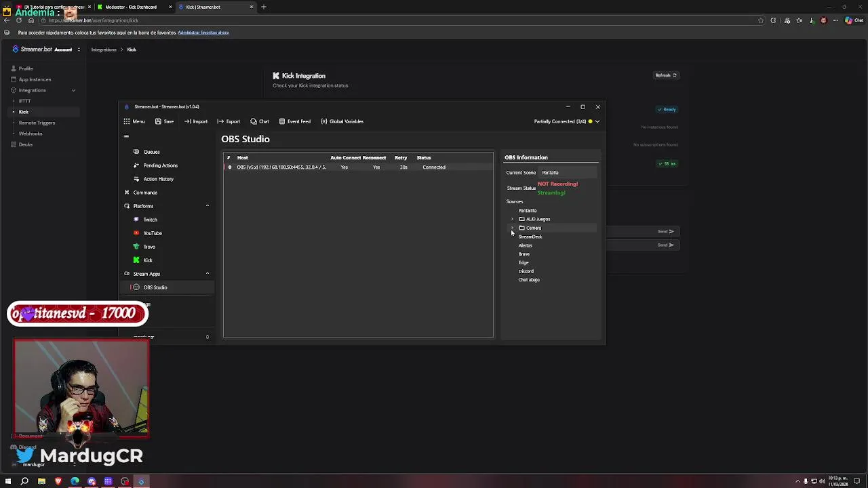Viewport: 868px width, 488px height.
Task: Open Decks in the website sidebar
Action: [x=25, y=144]
